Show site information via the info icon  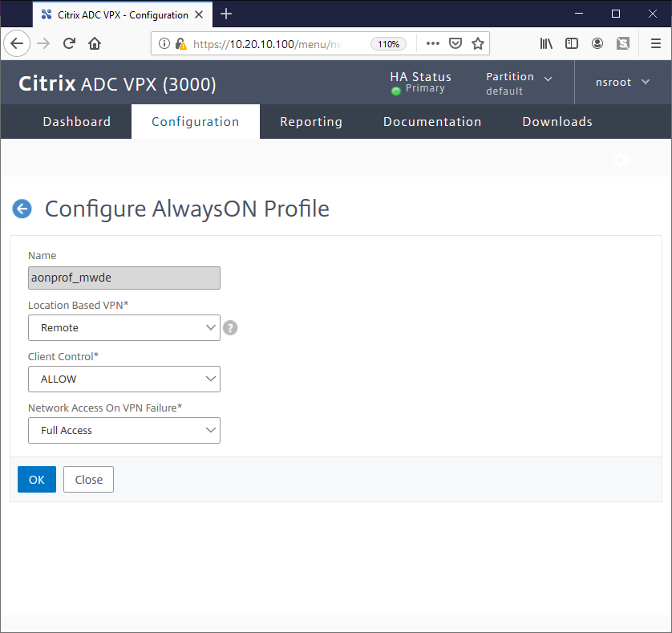pos(164,43)
